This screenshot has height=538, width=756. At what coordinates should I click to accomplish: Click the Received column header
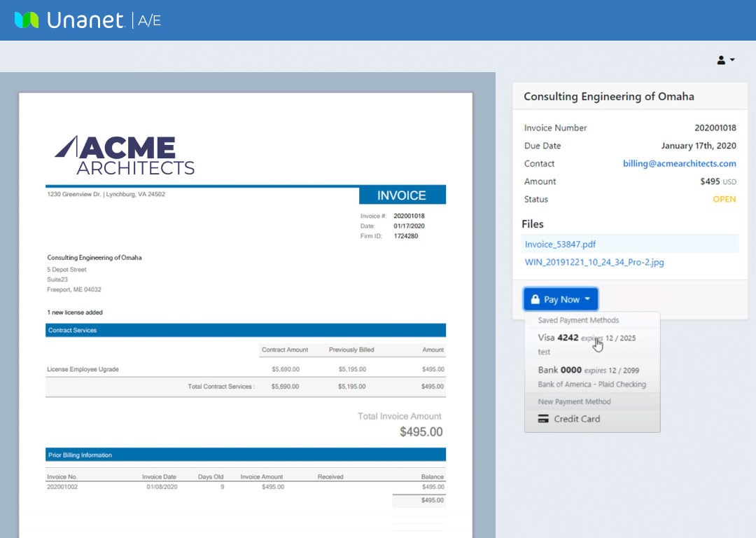click(330, 477)
